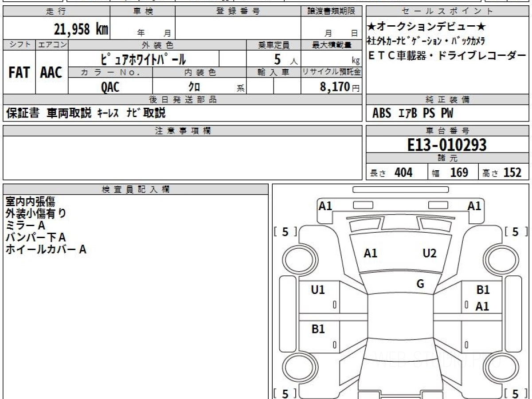Screen dimensions: 532x399
Task: Click the inspector note ミラーA
Action: 25,226
